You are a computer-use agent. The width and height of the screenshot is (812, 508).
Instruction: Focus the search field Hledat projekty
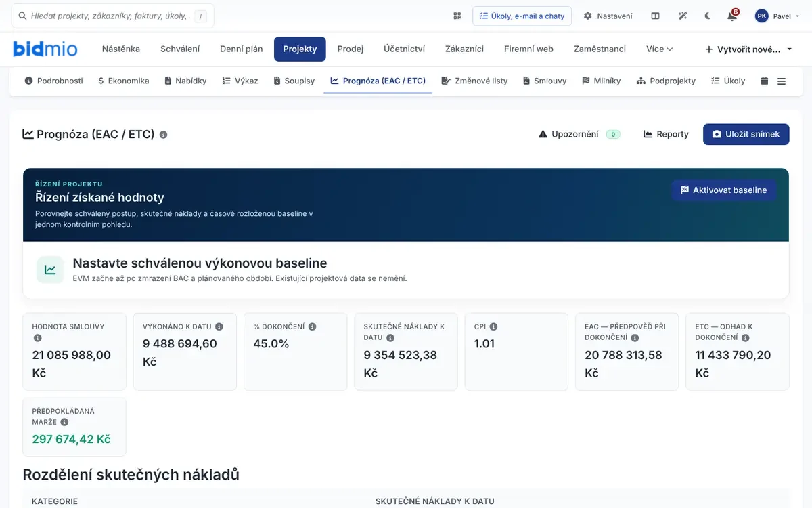[x=113, y=16]
